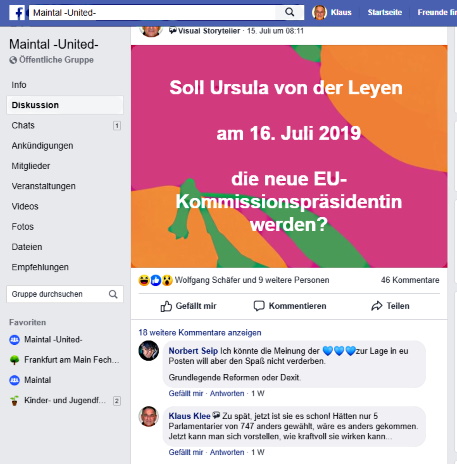This screenshot has height=464, width=457.
Task: Select the Diskussion tab in sidebar
Action: pyautogui.click(x=65, y=105)
